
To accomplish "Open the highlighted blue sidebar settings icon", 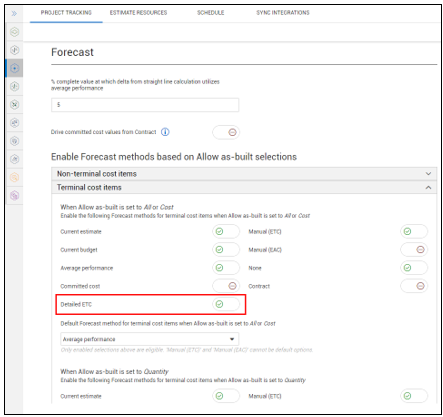I will click(15, 68).
